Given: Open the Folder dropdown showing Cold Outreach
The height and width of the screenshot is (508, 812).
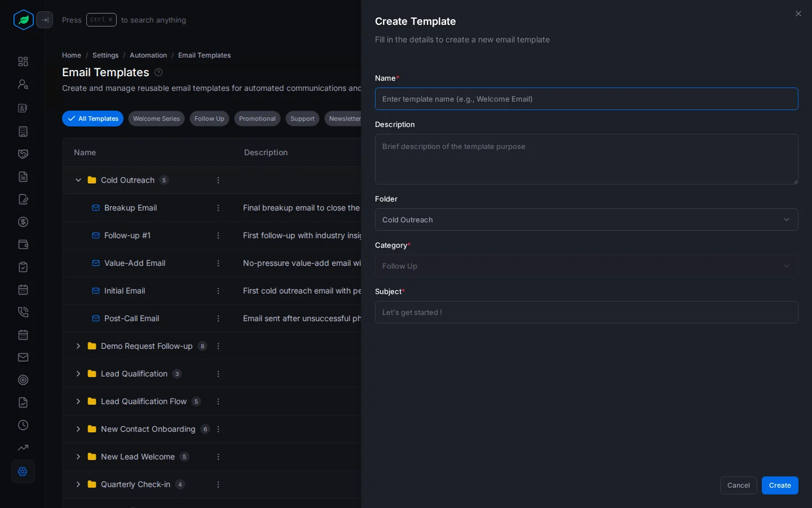Looking at the screenshot, I should tap(586, 220).
